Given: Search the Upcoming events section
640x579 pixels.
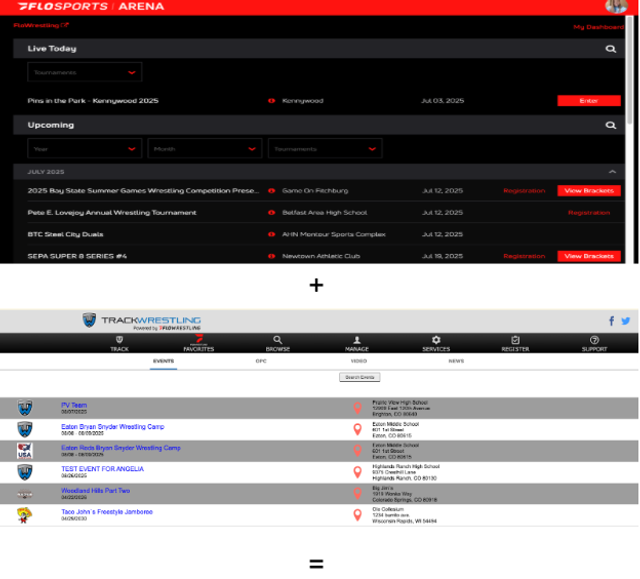Looking at the screenshot, I should click(611, 125).
